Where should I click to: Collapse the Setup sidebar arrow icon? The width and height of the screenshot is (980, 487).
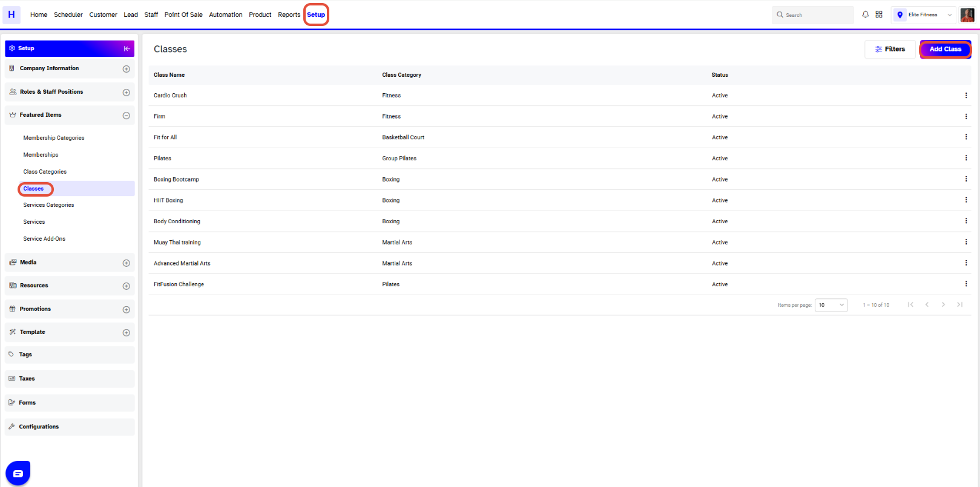(127, 48)
